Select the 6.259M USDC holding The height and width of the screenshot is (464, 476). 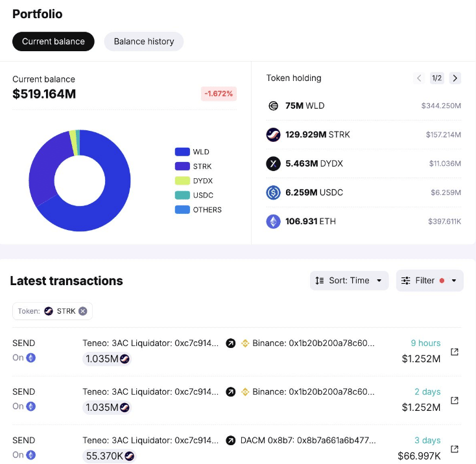click(364, 192)
